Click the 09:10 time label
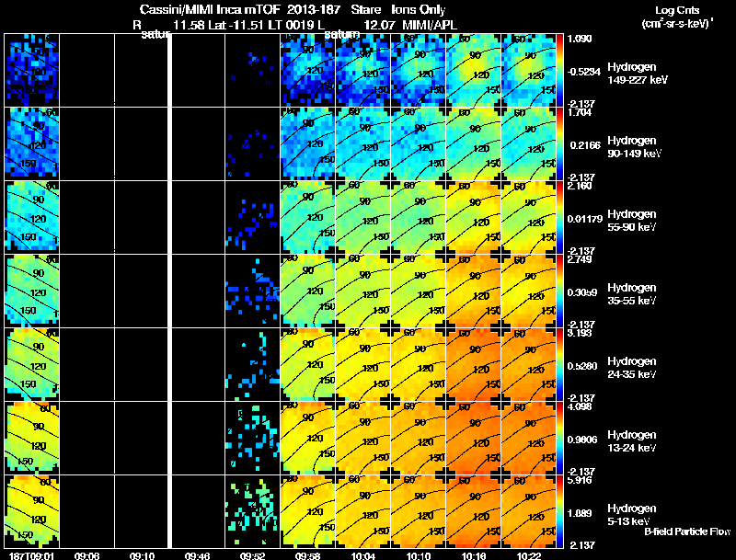Image resolution: width=736 pixels, height=560 pixels. 142,555
